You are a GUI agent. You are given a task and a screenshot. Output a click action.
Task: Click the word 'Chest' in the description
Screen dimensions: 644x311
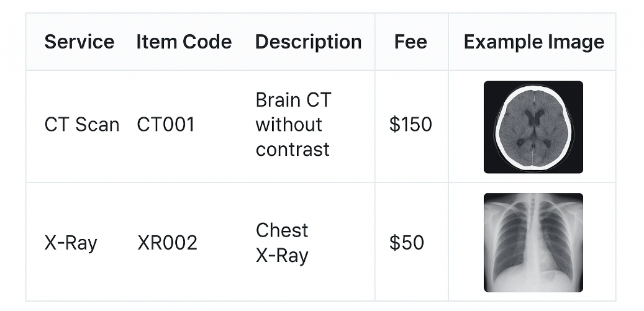tap(282, 230)
